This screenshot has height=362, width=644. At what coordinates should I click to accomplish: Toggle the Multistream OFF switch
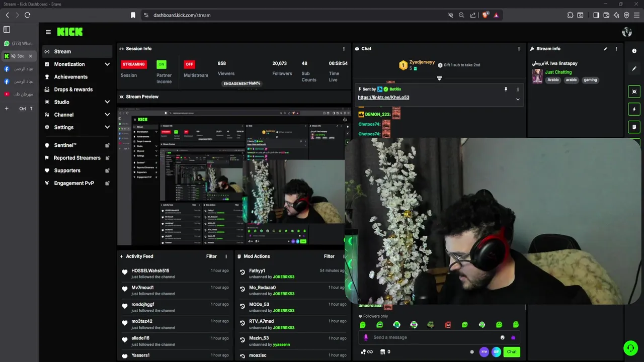tap(189, 64)
